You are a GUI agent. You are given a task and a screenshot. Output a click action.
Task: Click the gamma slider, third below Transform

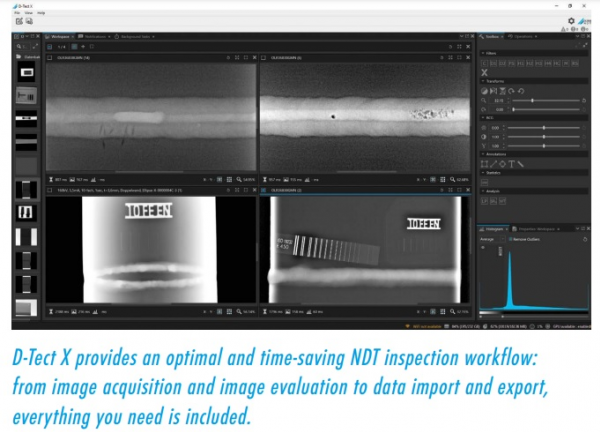[x=543, y=146]
